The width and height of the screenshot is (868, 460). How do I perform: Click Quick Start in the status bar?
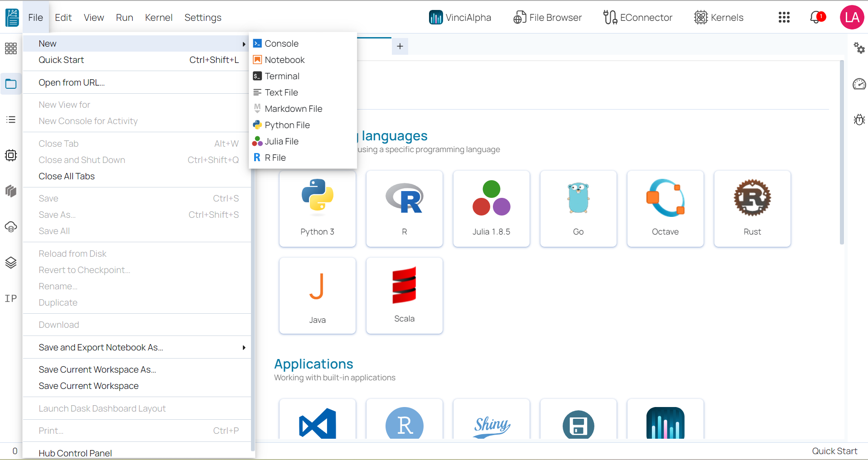coord(834,451)
